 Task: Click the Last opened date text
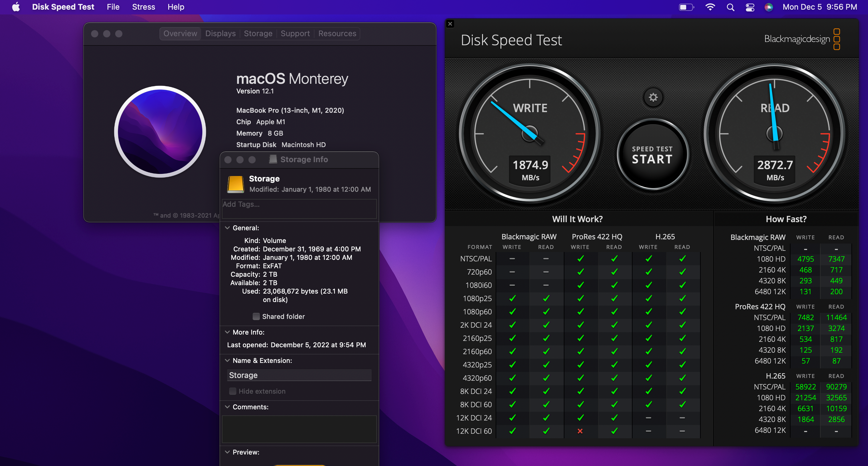(x=318, y=345)
